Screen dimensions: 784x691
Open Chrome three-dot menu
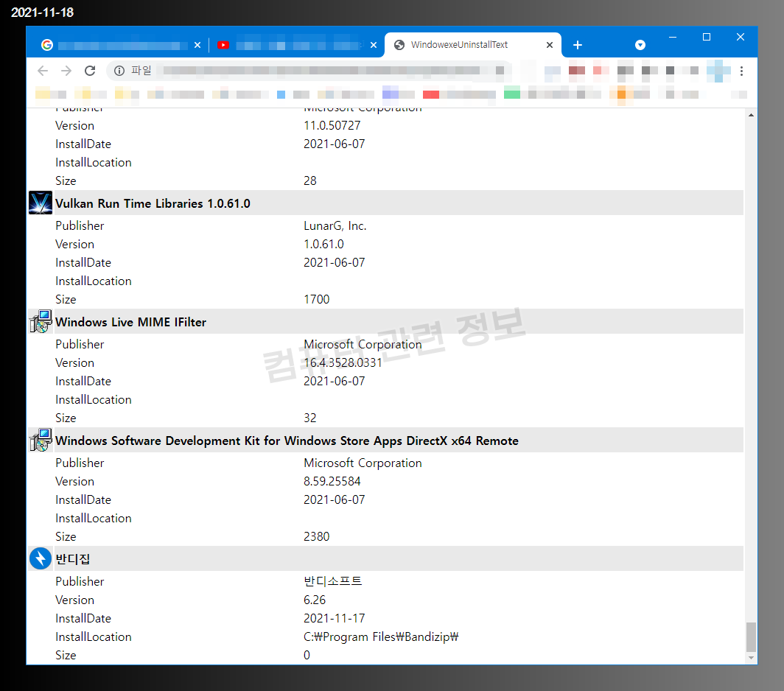click(x=741, y=71)
